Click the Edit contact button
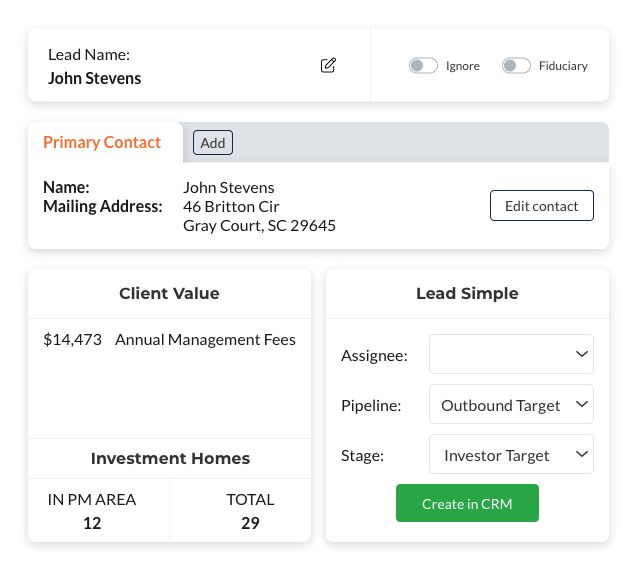 point(541,206)
